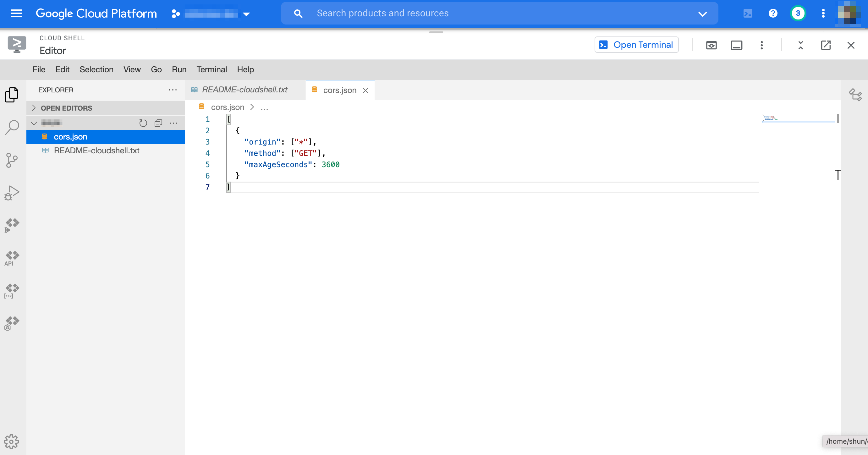This screenshot has height=455, width=868.
Task: Click the breadcrumb ellipsis segment
Action: (x=265, y=108)
